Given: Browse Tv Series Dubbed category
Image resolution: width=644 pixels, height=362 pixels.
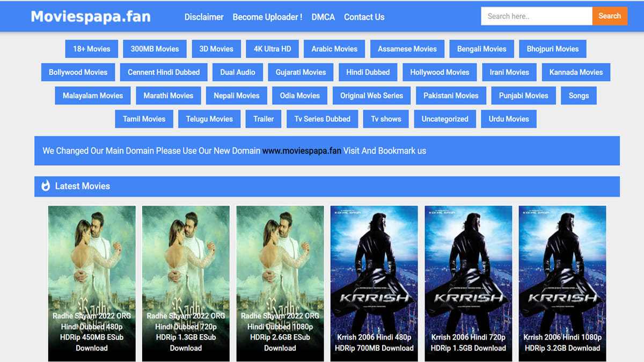Looking at the screenshot, I should (323, 119).
